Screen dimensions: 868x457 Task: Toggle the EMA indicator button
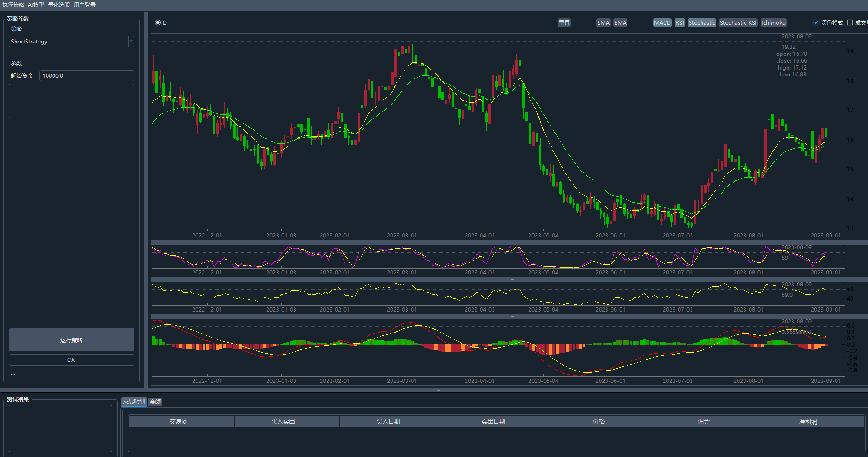[x=620, y=23]
